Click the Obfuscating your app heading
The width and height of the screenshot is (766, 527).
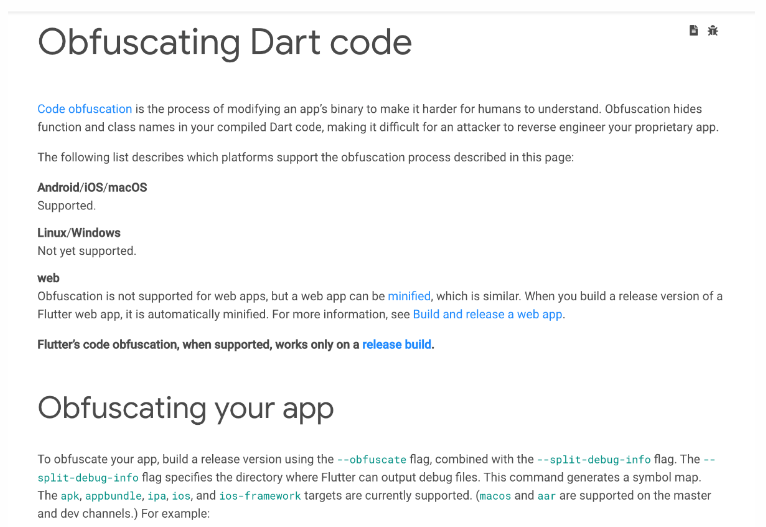(x=185, y=408)
